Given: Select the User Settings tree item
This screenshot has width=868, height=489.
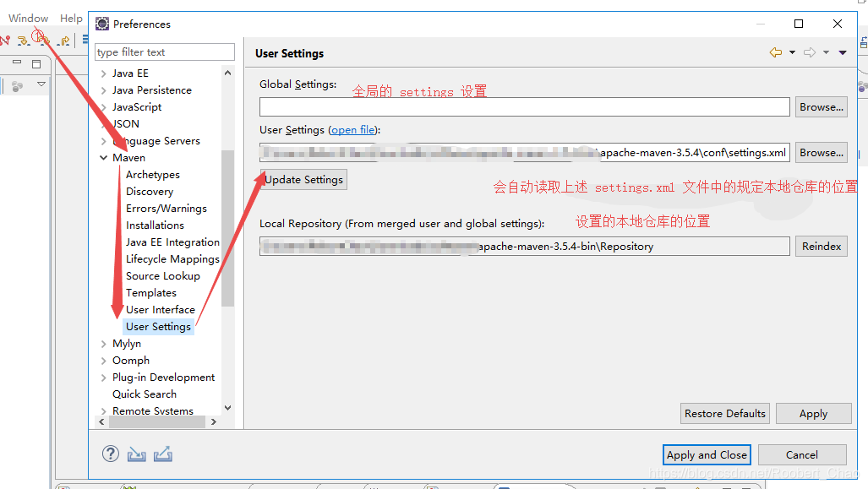Looking at the screenshot, I should [x=158, y=326].
